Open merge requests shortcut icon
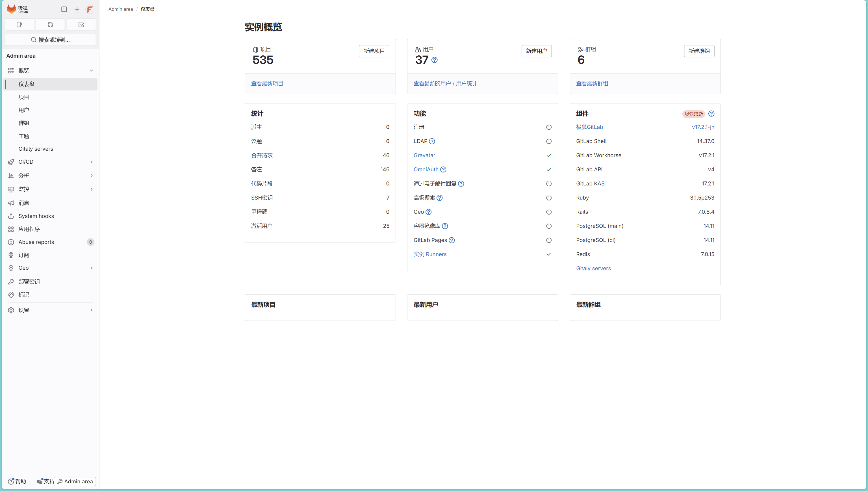 pos(50,24)
